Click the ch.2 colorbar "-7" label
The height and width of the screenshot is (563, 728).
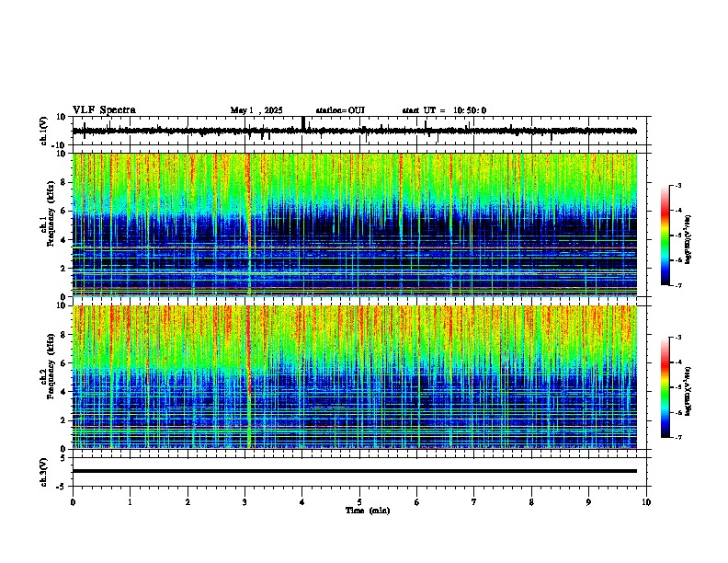(677, 438)
